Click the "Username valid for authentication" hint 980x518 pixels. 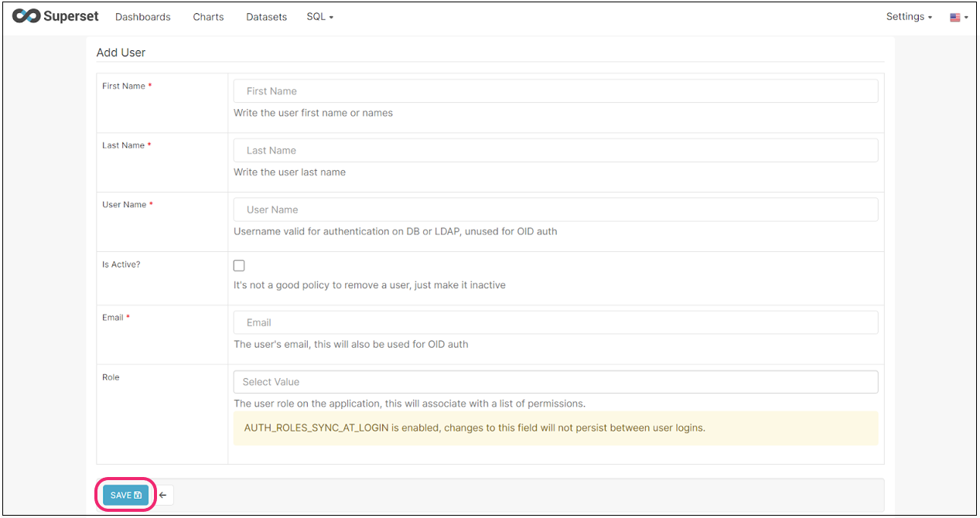pyautogui.click(x=395, y=231)
